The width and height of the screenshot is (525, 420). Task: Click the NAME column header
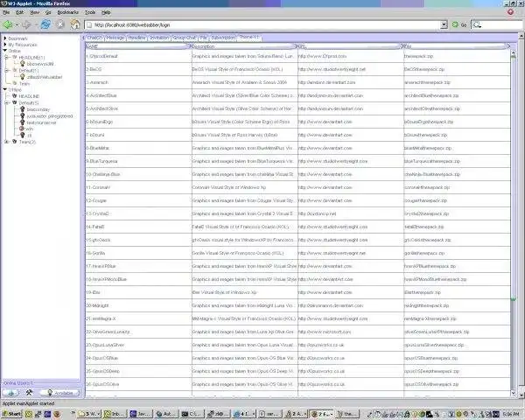pos(138,46)
